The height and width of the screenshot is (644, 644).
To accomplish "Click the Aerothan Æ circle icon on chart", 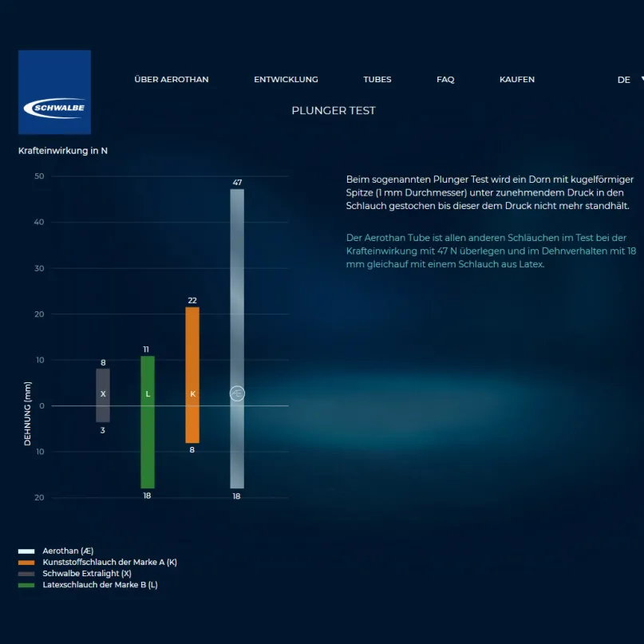I will 237,393.
